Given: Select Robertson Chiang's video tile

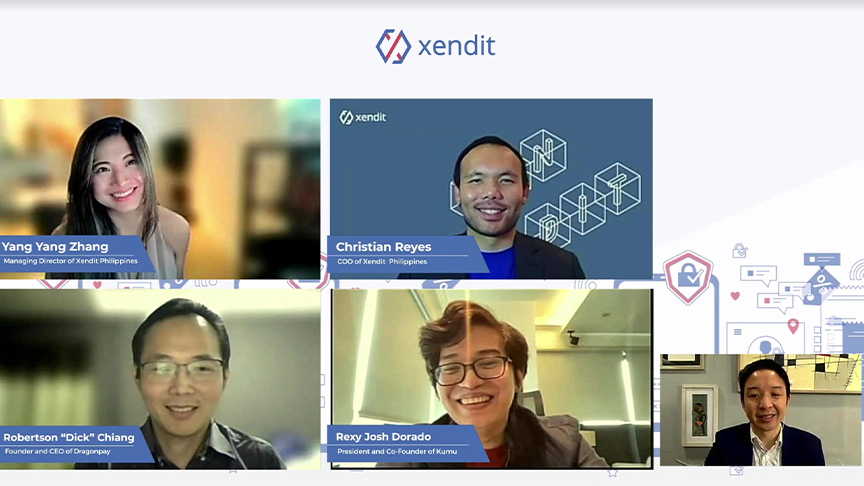Looking at the screenshot, I should click(x=160, y=379).
